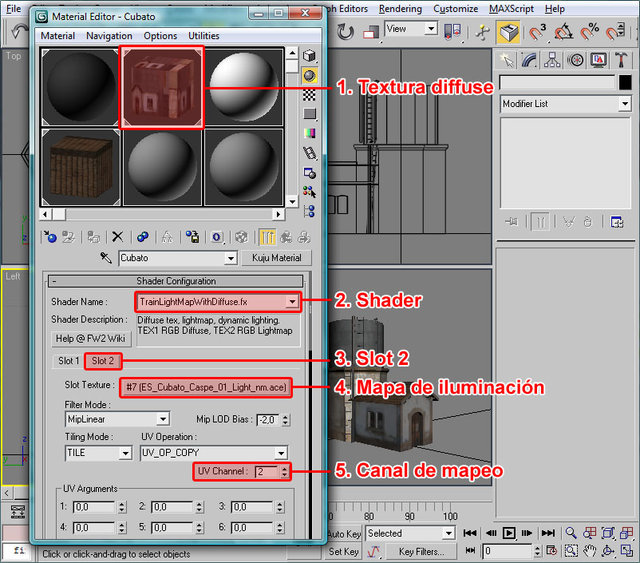Click the Slot Texture map button
Screen dimensions: 640x563
(205, 387)
